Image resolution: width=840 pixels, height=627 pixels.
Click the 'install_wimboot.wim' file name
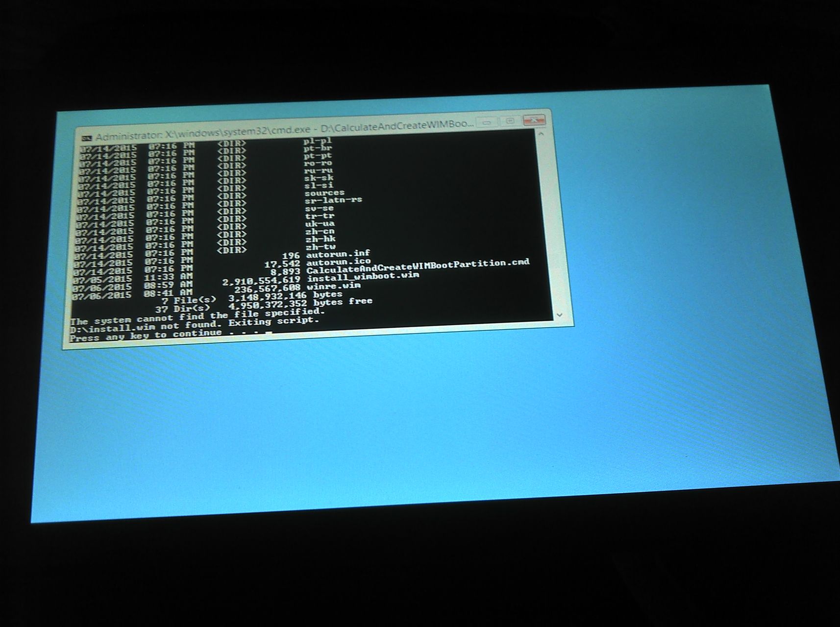click(363, 277)
